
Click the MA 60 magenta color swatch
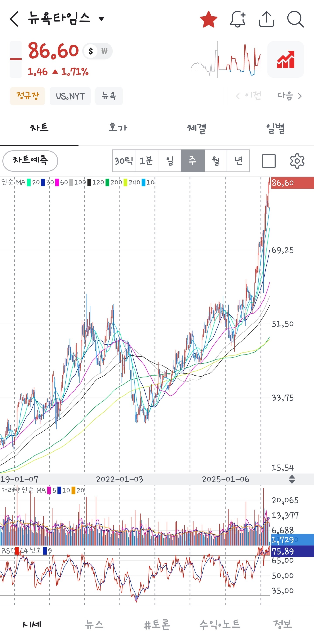point(57,182)
